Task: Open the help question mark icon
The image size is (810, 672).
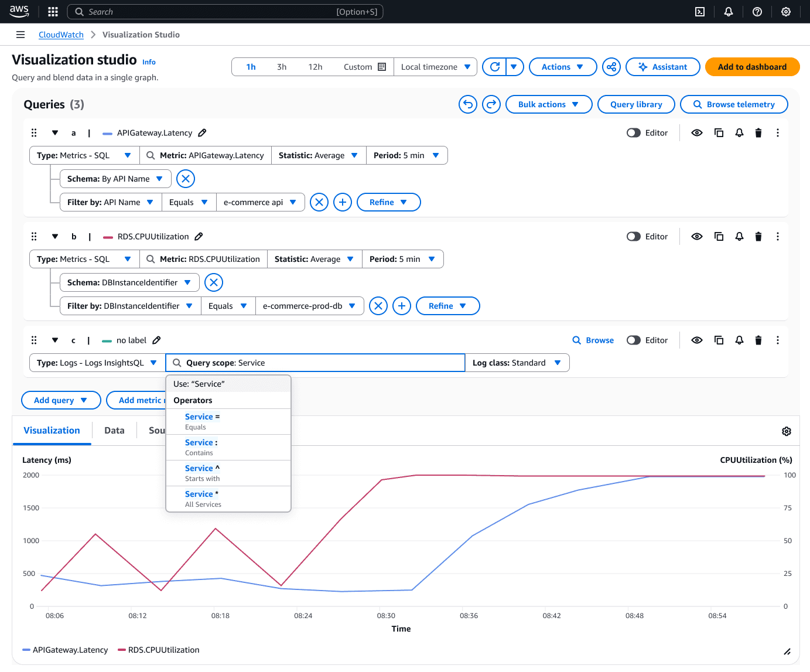Action: 757,12
